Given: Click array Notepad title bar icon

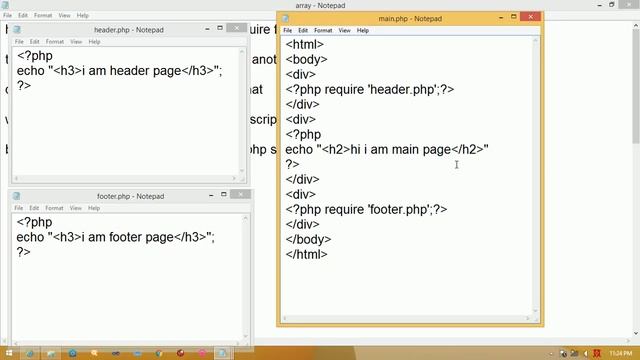Looking at the screenshot, I should pyautogui.click(x=5, y=4).
